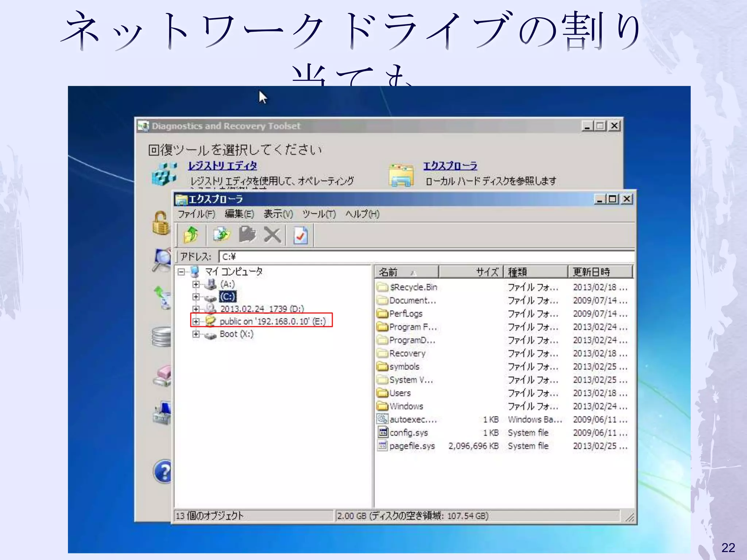Click the Up folder toolbar icon
The height and width of the screenshot is (560, 747).
click(x=191, y=235)
